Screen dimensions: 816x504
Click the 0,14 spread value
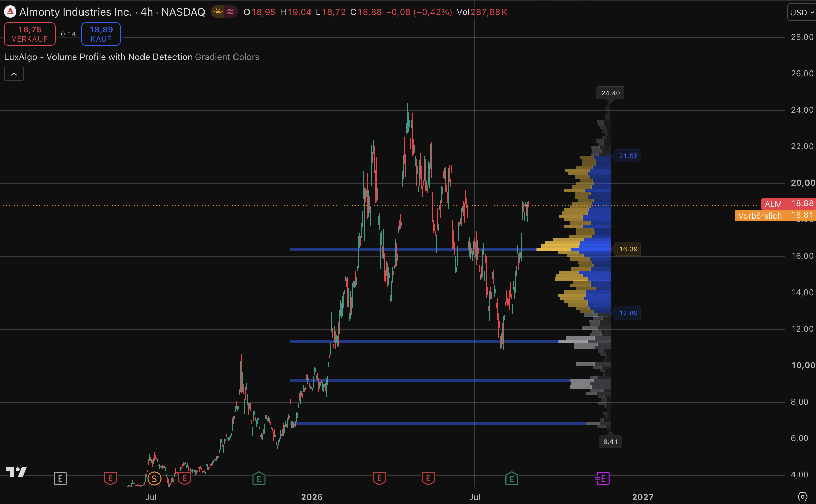pos(69,34)
